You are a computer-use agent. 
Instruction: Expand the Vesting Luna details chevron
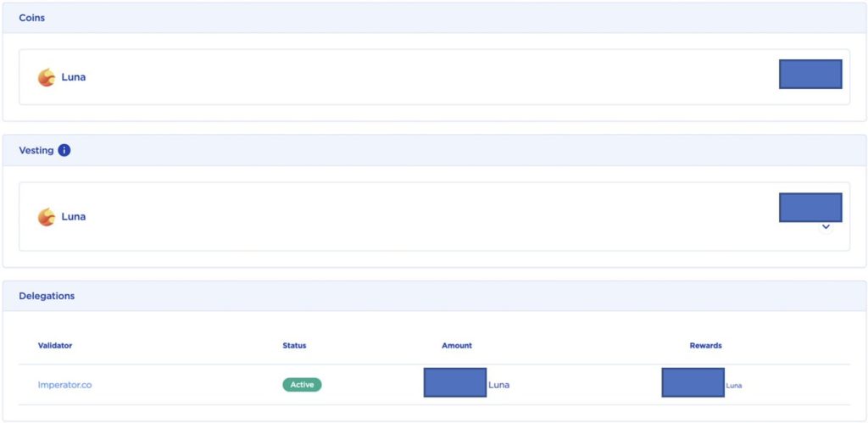826,227
